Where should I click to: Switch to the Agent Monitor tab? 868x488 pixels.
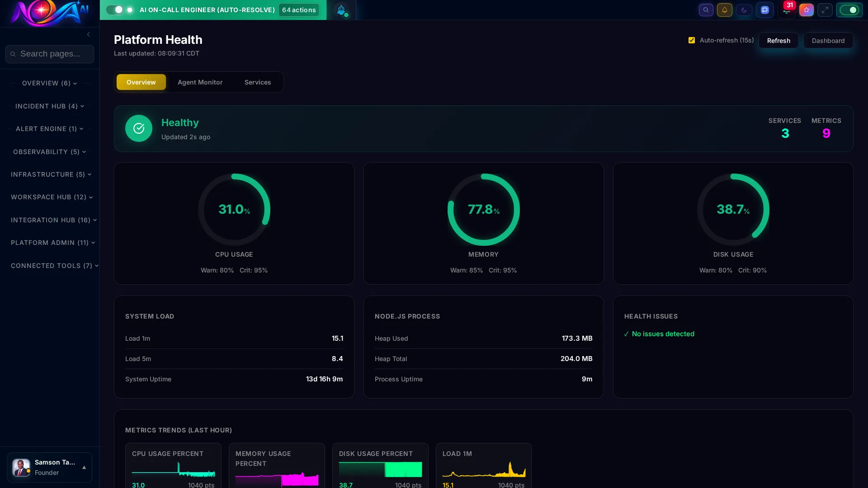click(x=200, y=82)
